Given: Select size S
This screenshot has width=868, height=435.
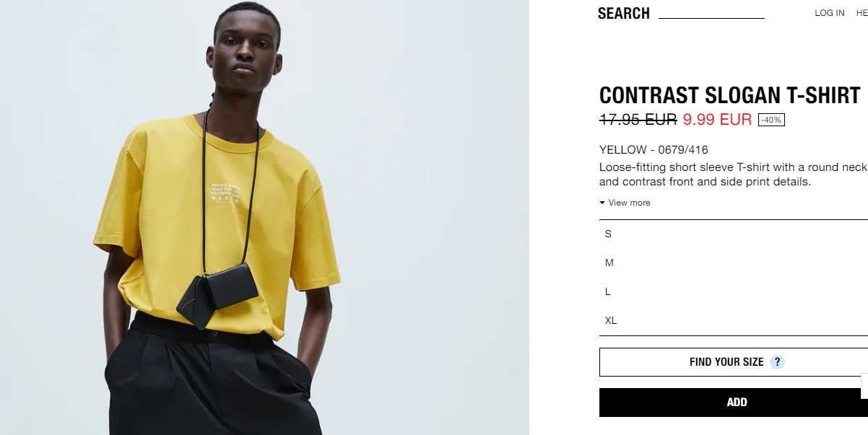Looking at the screenshot, I should pyautogui.click(x=734, y=234).
